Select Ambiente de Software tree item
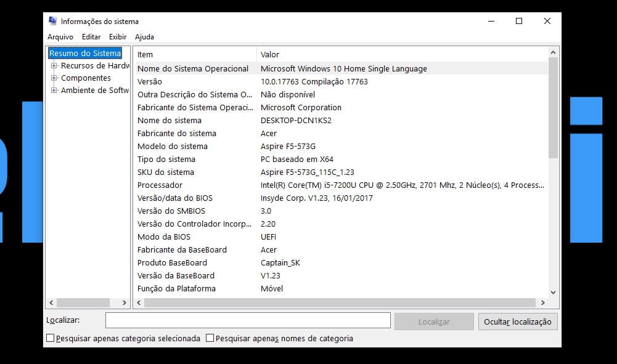 (95, 91)
